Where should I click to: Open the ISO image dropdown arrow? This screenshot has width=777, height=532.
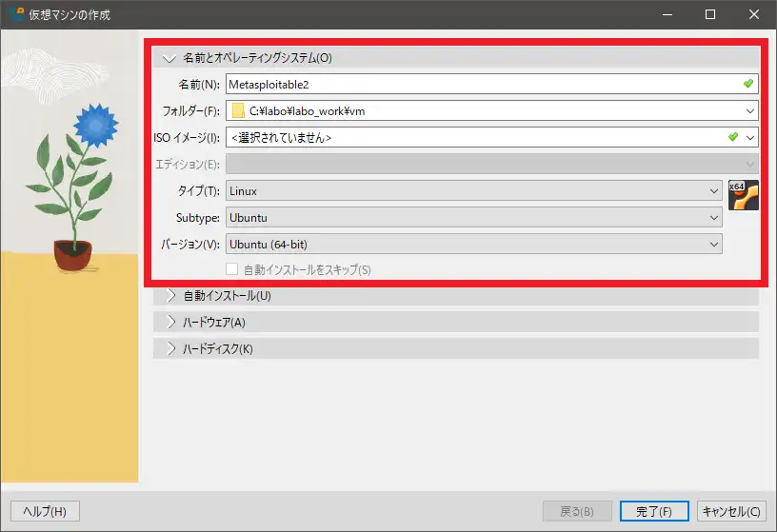(749, 137)
